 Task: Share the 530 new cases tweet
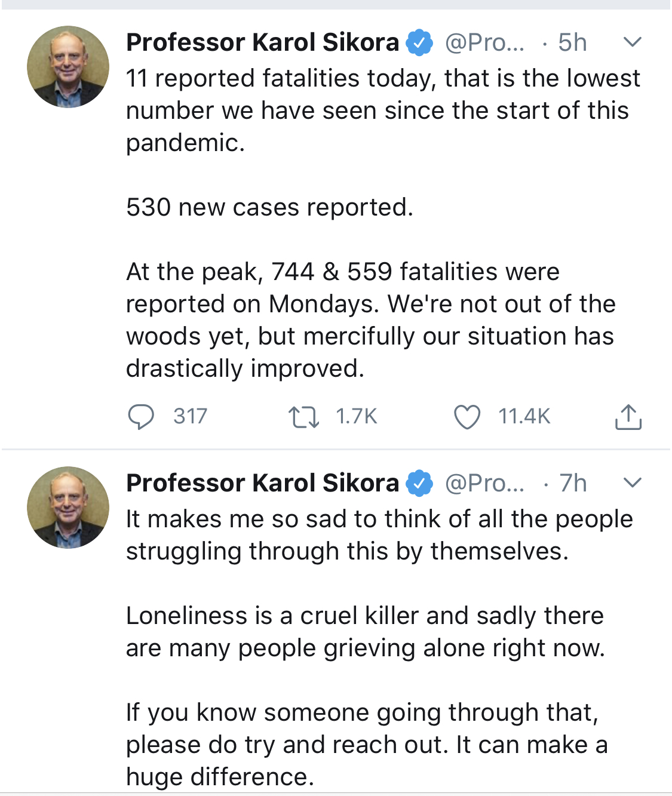(628, 417)
